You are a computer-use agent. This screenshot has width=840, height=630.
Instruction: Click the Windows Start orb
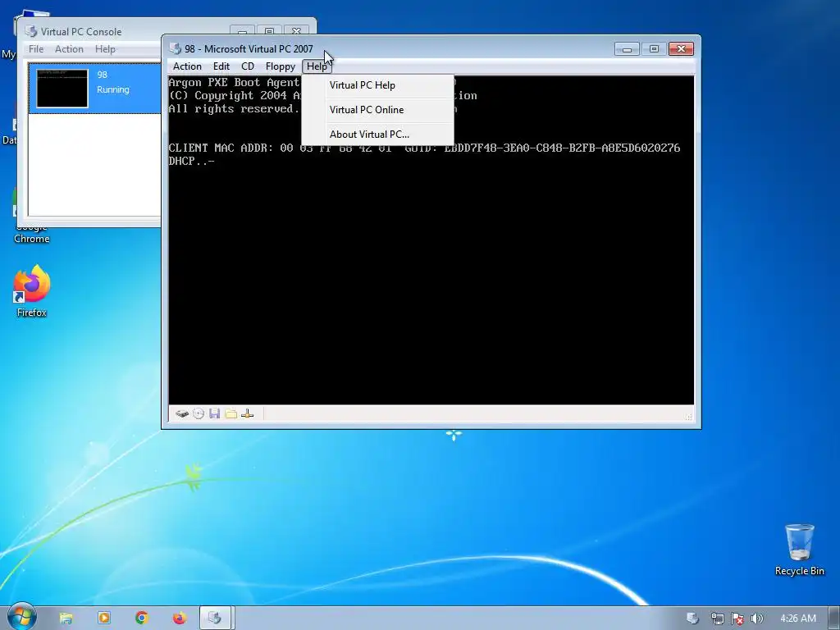[22, 617]
